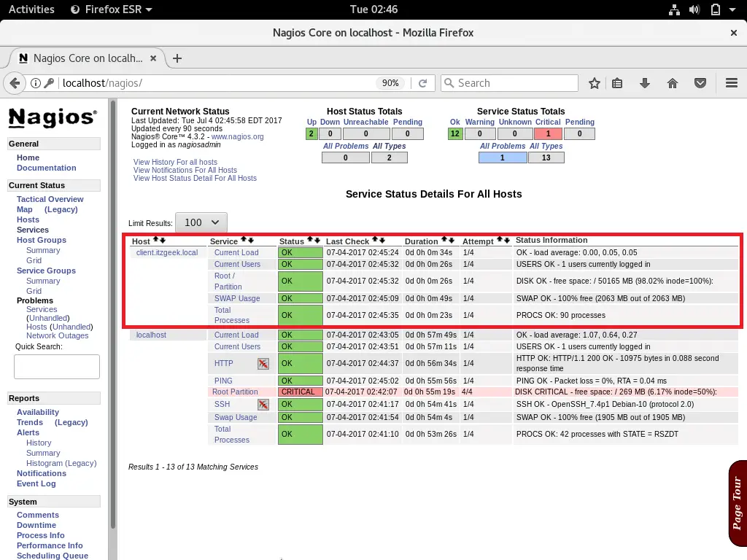The width and height of the screenshot is (747, 560).
Task: Open the clock showing Tue 02:46
Action: pyautogui.click(x=373, y=9)
